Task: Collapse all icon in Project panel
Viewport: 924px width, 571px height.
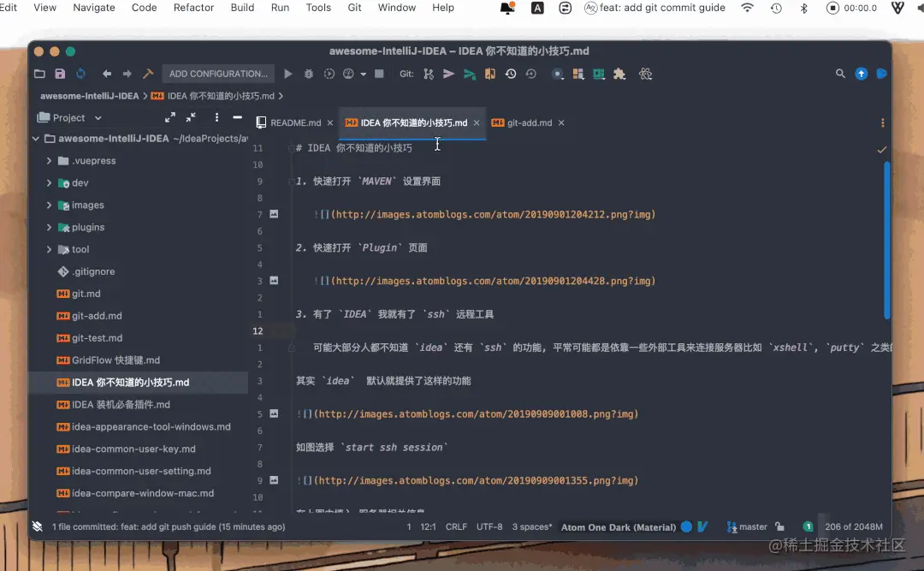Action: (x=191, y=117)
